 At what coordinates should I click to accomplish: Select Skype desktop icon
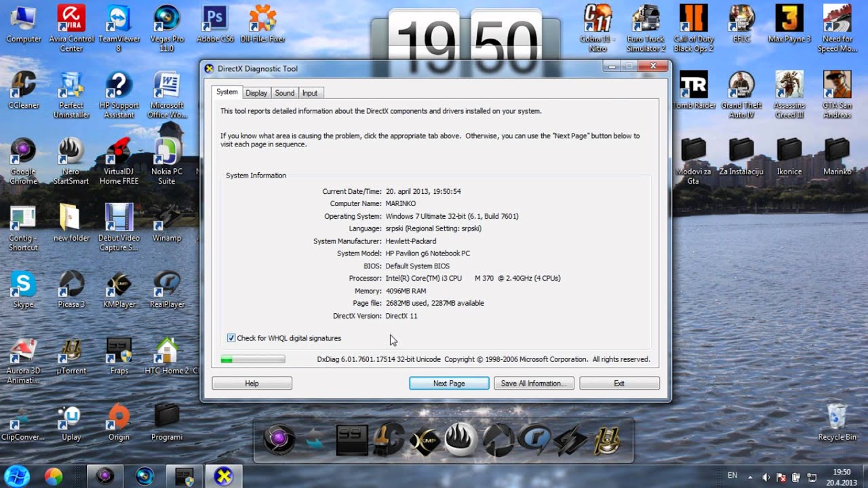(24, 289)
